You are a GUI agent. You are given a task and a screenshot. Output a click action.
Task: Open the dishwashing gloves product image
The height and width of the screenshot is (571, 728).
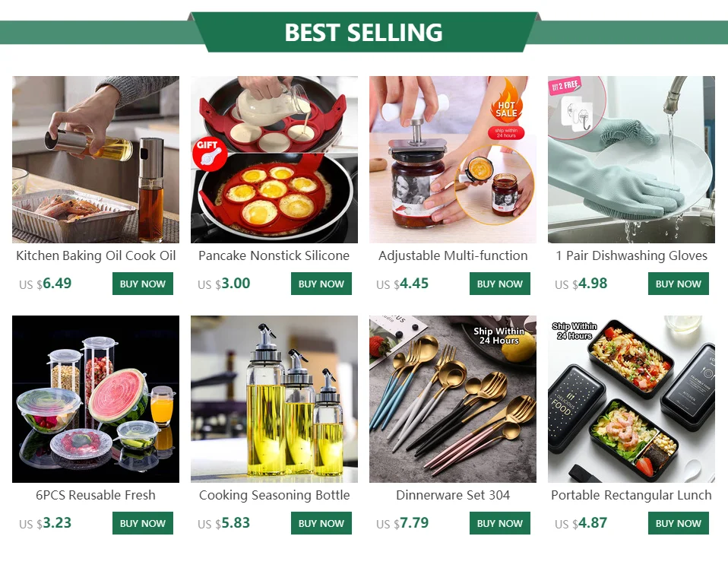pyautogui.click(x=631, y=160)
